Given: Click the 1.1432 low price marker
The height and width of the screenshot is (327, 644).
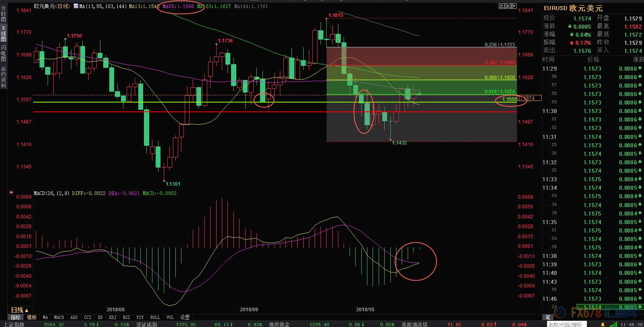Looking at the screenshot, I should [399, 143].
